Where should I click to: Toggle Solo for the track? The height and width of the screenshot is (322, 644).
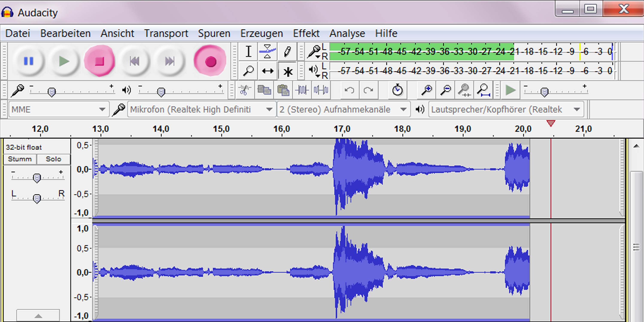53,159
